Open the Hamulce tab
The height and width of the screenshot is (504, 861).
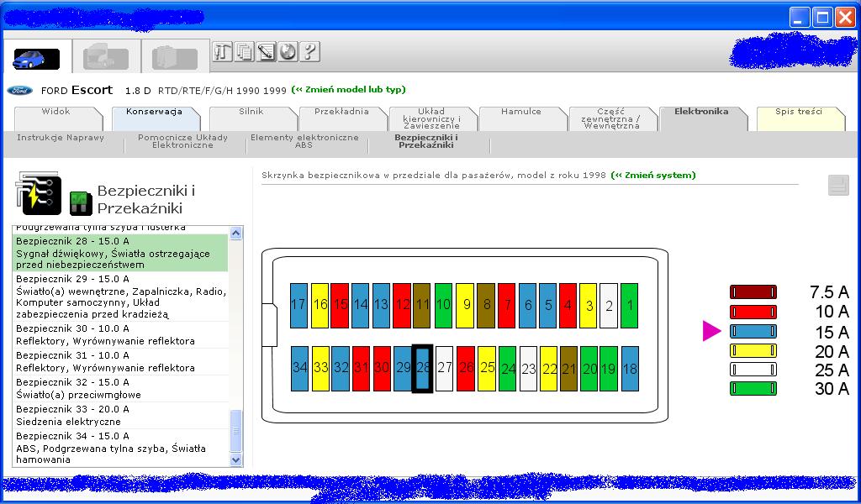click(x=521, y=112)
